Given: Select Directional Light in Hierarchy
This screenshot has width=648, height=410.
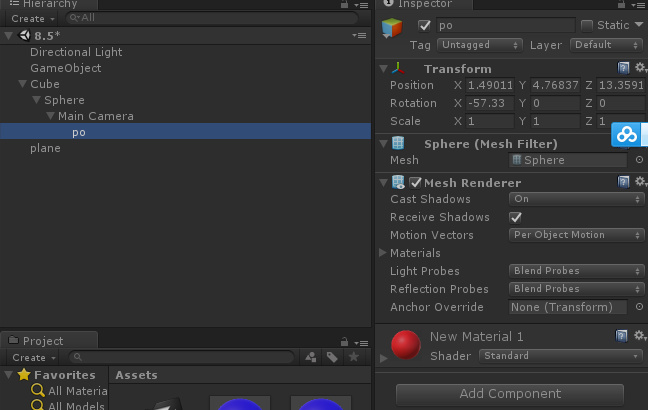Looking at the screenshot, I should coord(76,52).
